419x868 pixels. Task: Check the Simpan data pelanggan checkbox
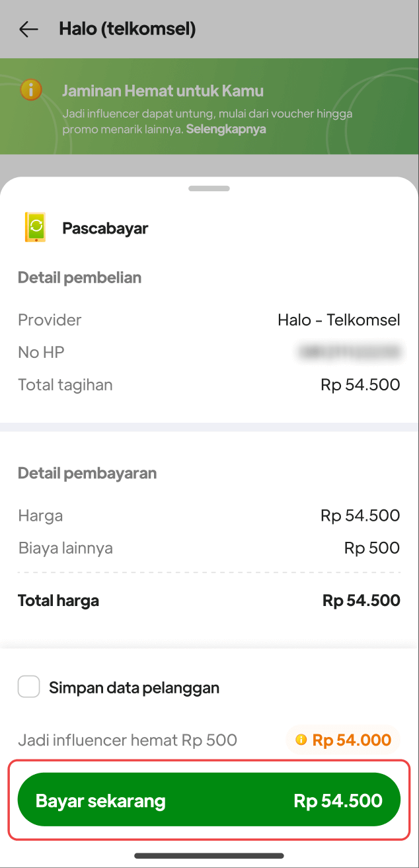(29, 687)
